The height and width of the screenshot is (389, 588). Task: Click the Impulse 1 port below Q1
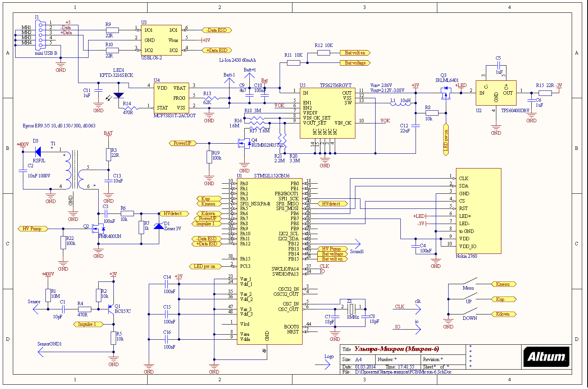[88, 324]
